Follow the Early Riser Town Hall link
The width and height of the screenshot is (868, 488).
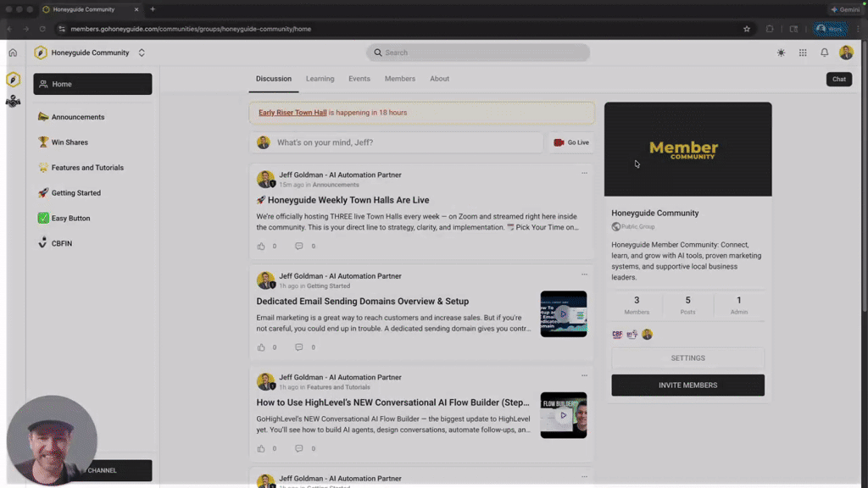point(292,113)
